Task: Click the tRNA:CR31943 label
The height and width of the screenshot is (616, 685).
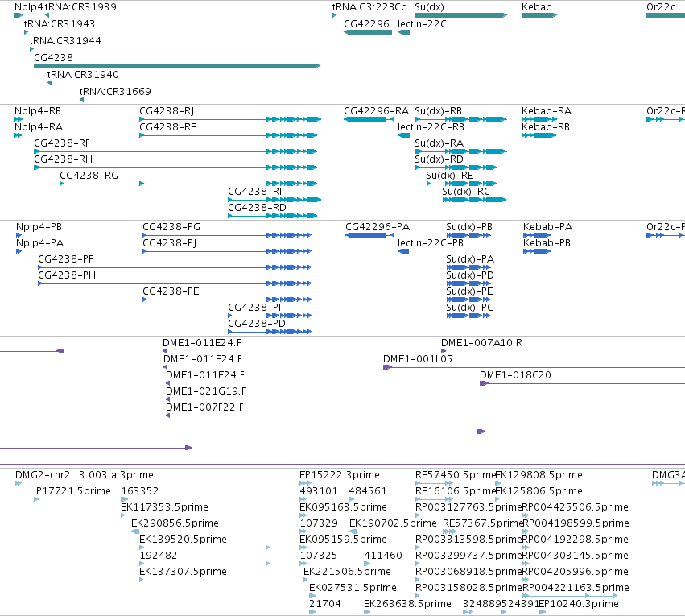Action: pos(60,23)
